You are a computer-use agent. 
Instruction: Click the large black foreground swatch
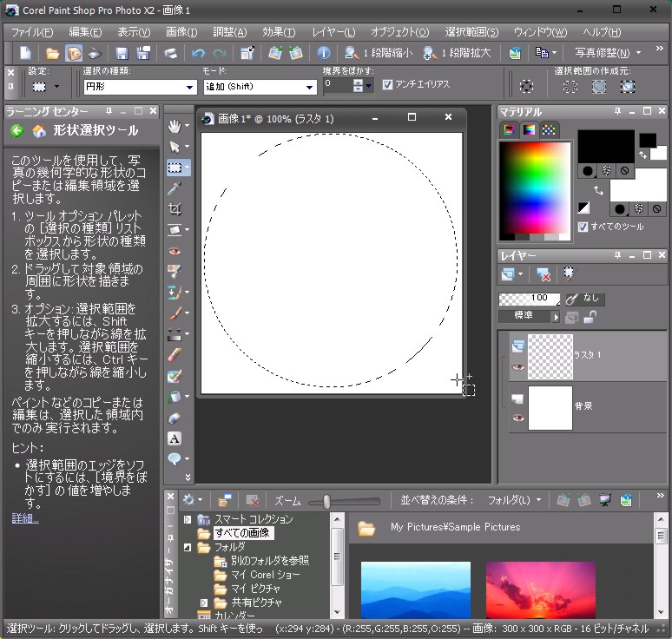pos(606,146)
